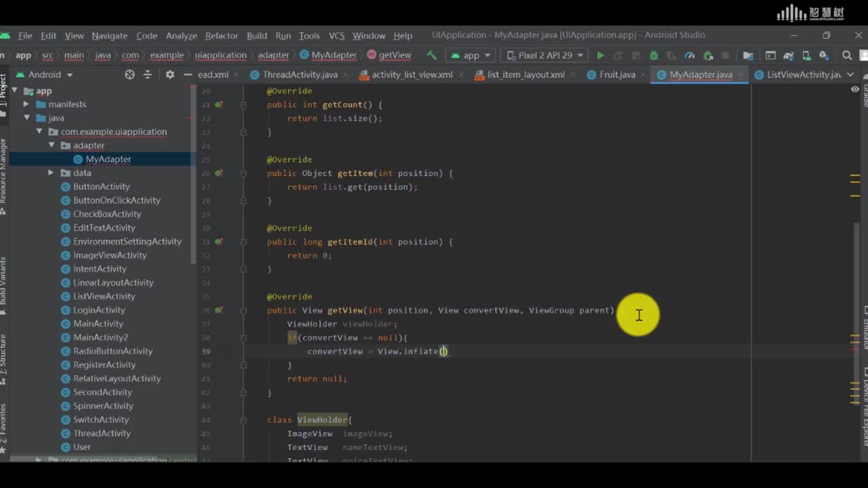868x488 pixels.
Task: Close the Fruit.java editor tab
Action: (642, 75)
